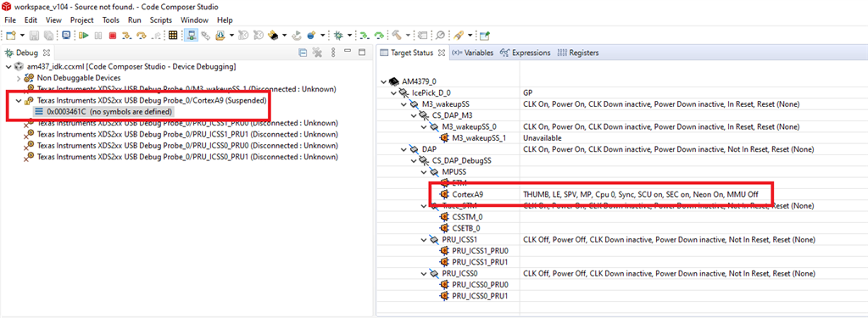Click the Load Program toolbar icon

click(220, 35)
